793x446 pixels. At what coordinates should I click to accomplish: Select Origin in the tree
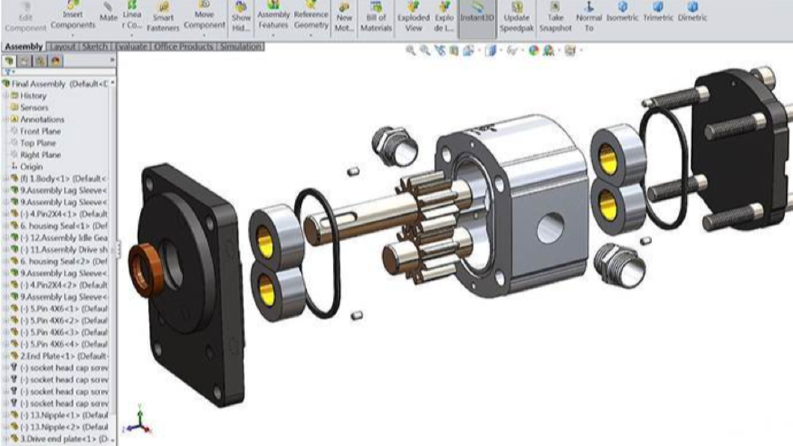(27, 166)
